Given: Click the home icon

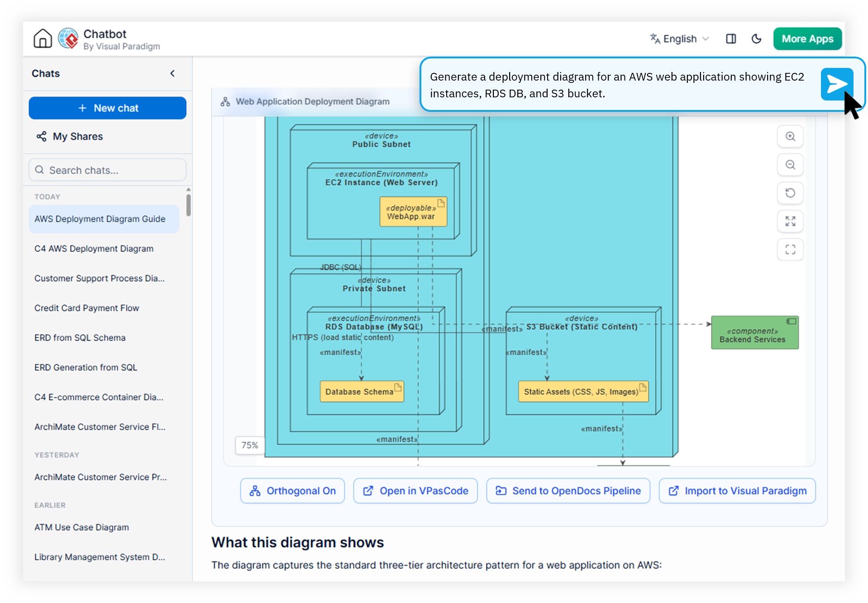Looking at the screenshot, I should [43, 38].
